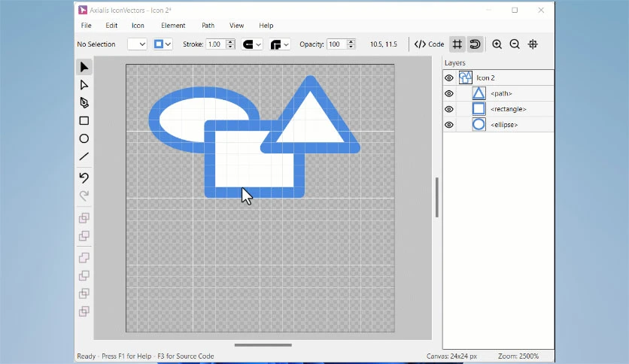This screenshot has width=629, height=364.
Task: Select the Pen drawing tool
Action: [84, 102]
